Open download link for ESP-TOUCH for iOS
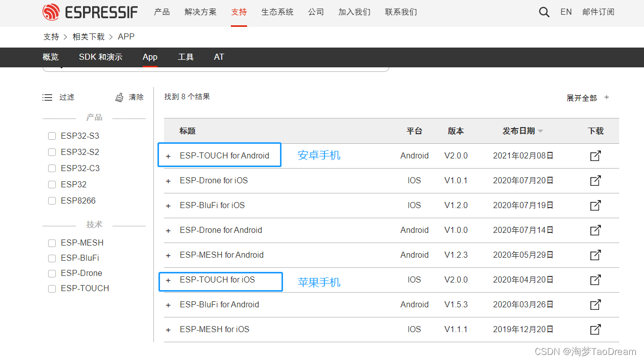This screenshot has width=644, height=361. 596,280
